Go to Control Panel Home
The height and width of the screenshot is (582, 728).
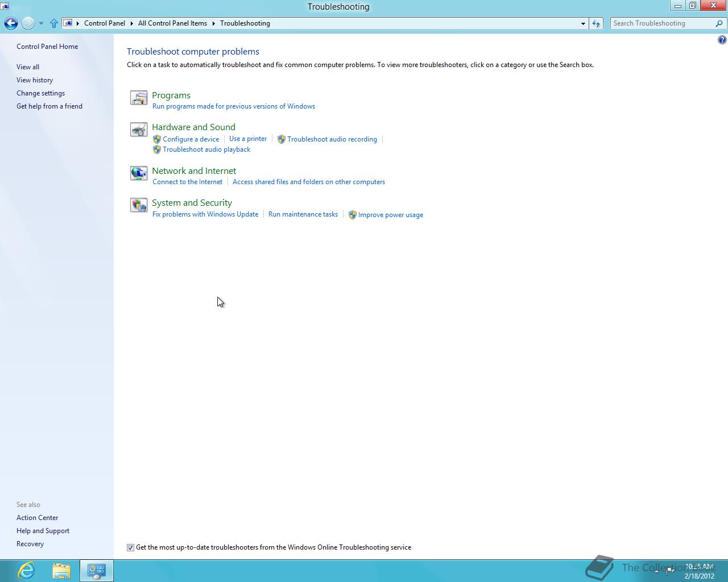coord(47,47)
